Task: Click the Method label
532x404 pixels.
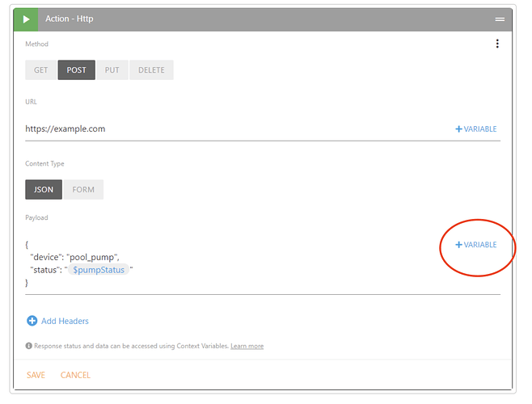Action: coord(36,44)
